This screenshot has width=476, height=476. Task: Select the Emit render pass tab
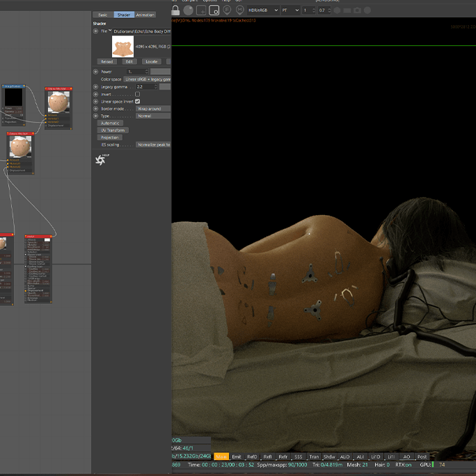tap(237, 457)
